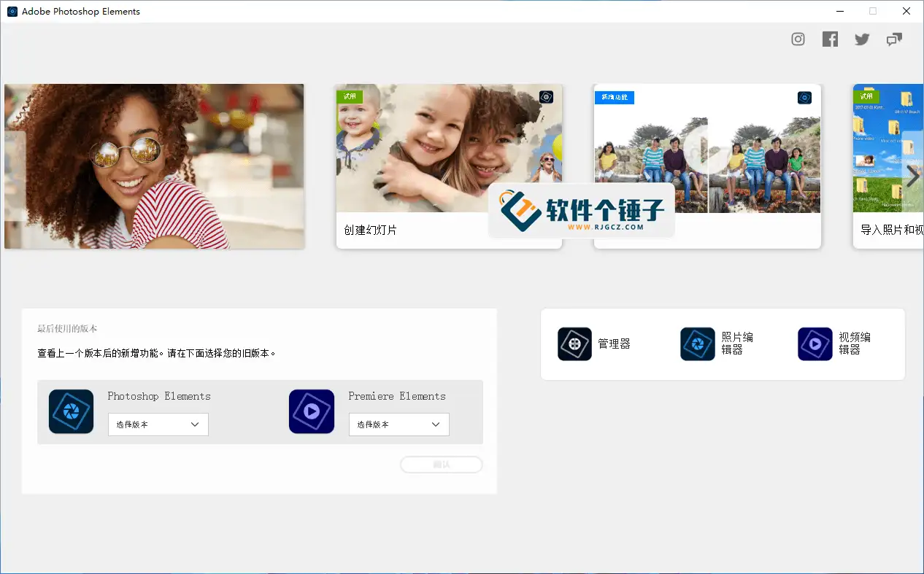Click the Facebook share icon

(x=830, y=39)
